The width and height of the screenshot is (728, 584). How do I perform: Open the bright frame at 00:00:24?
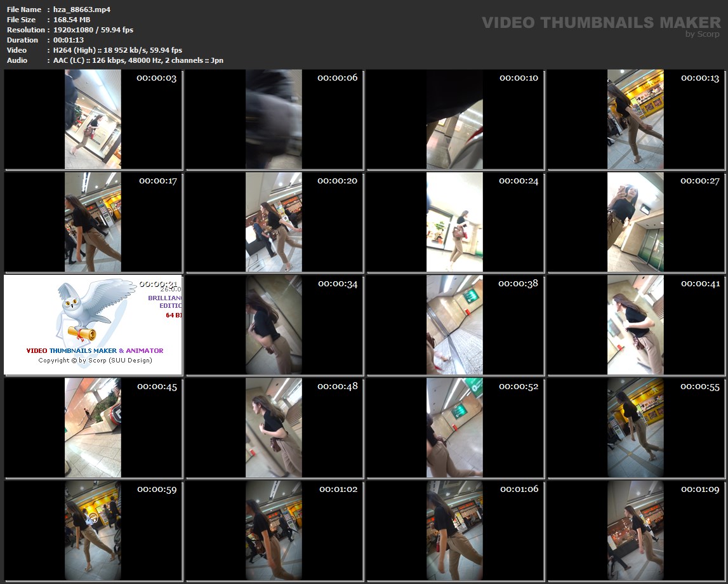(x=454, y=222)
